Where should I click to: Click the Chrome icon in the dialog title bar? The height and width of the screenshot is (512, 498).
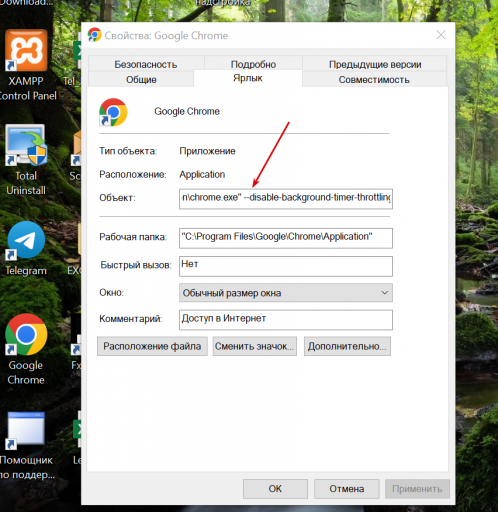(94, 35)
